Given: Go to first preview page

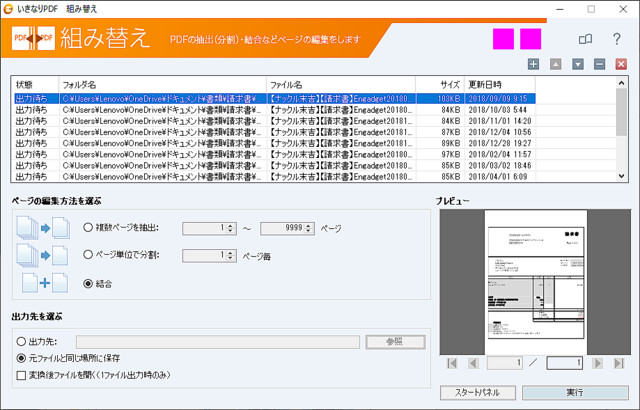Looking at the screenshot, I should (x=450, y=363).
